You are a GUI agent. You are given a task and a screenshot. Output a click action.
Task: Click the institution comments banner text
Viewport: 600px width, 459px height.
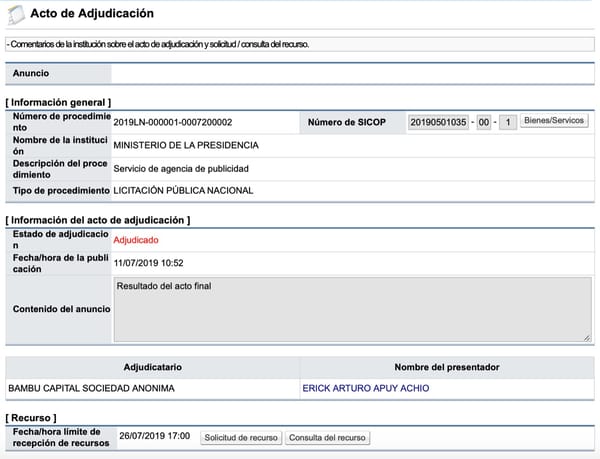[x=158, y=44]
